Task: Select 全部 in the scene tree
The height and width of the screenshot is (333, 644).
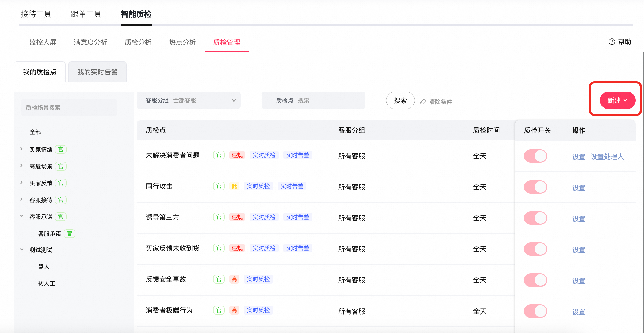Action: 35,132
